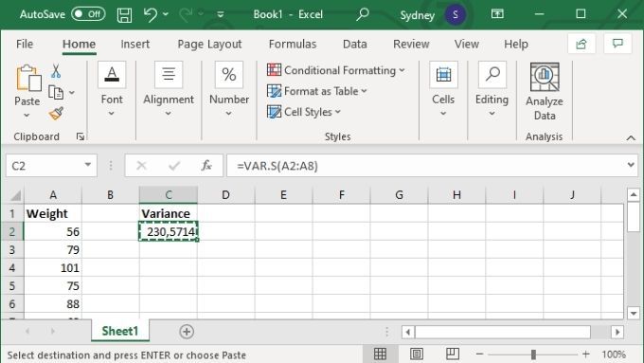Screen dimensions: 644x363
Task: Toggle the AutoSave switch
Action: 88,14
